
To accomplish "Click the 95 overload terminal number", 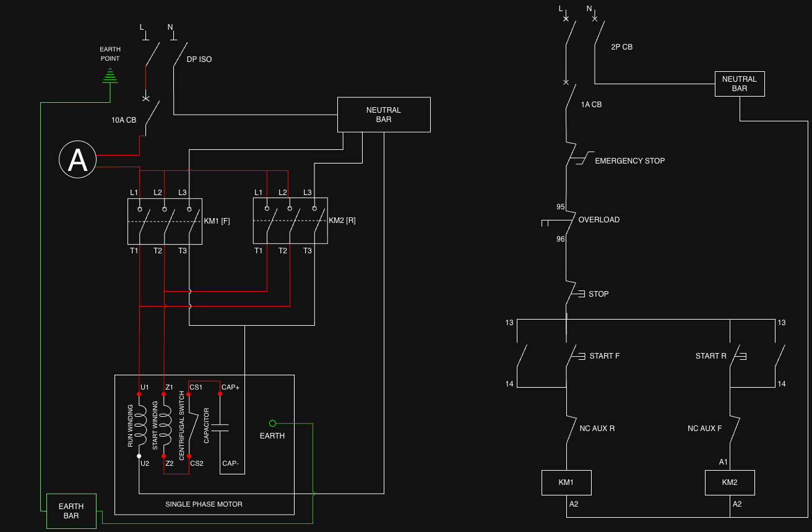I will (x=561, y=207).
